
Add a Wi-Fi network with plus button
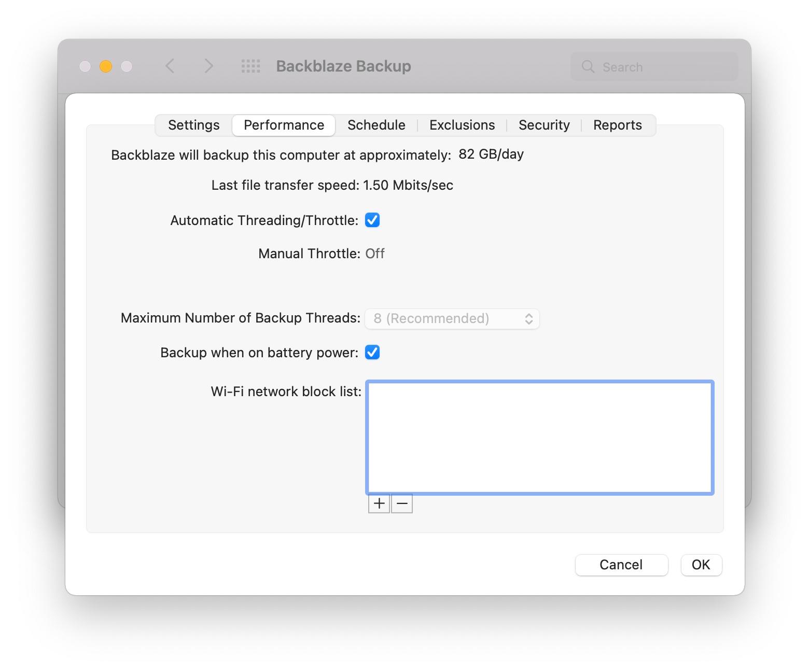[x=379, y=503]
